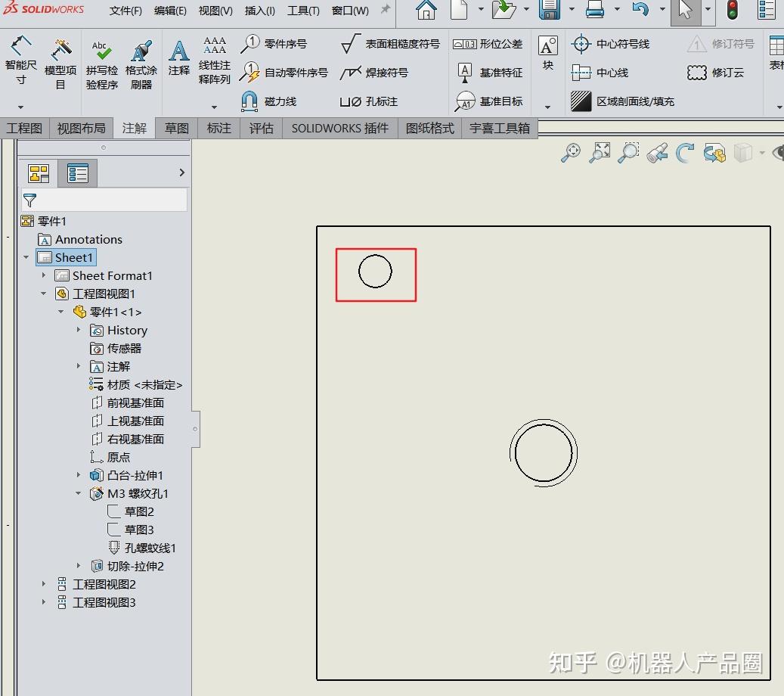Viewport: 784px width, 696px height.
Task: Expand the History node in the tree
Action: coord(79,330)
